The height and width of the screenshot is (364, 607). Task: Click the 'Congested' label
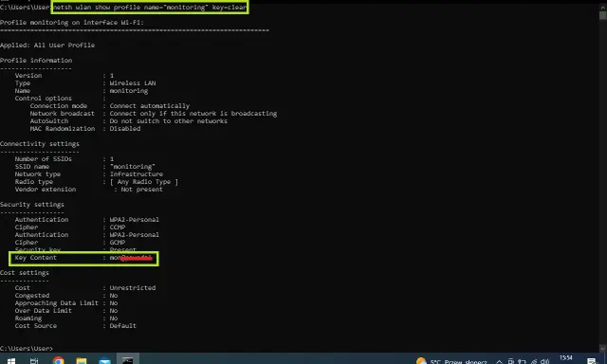click(32, 296)
